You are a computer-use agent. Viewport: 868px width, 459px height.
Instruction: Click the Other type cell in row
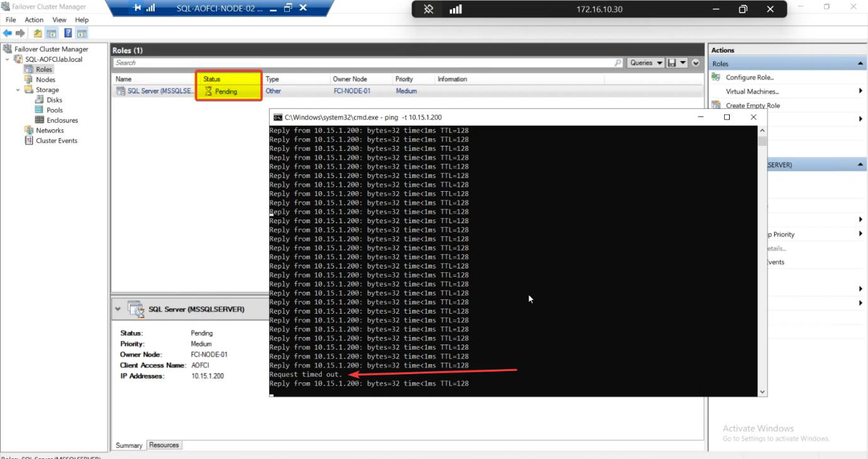[273, 91]
